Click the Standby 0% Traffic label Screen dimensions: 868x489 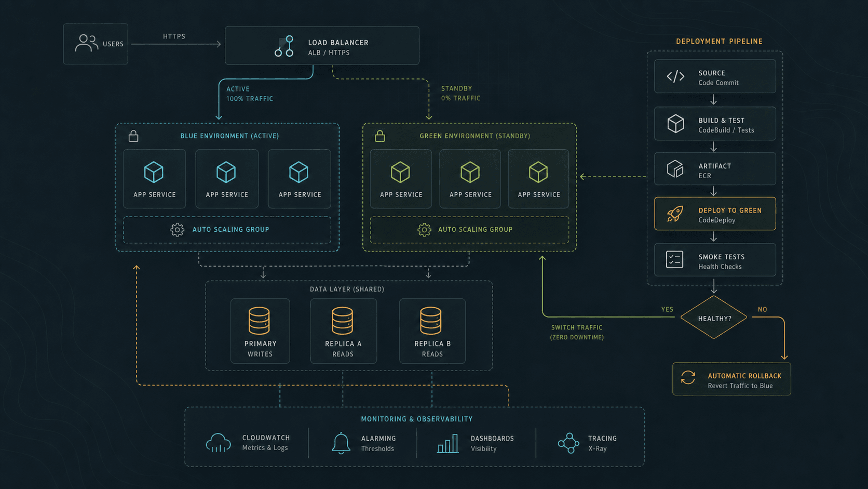[460, 94]
